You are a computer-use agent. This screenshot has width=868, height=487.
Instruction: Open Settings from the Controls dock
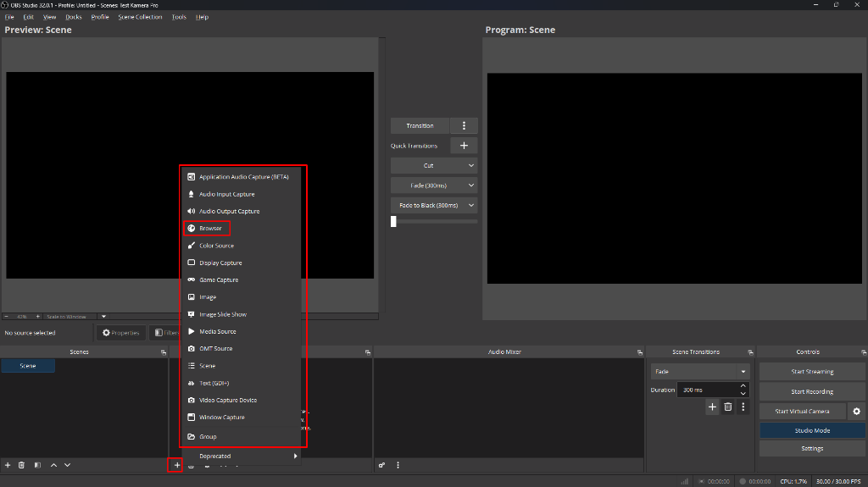(x=812, y=449)
